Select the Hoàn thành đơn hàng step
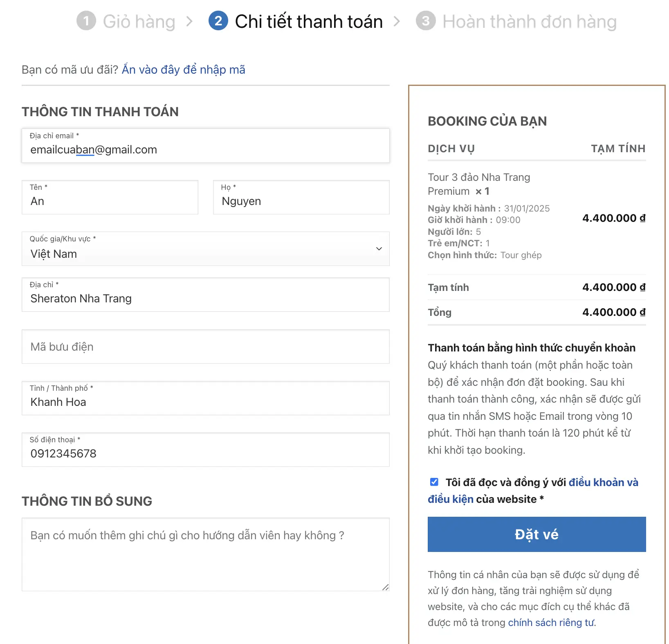 coord(530,22)
